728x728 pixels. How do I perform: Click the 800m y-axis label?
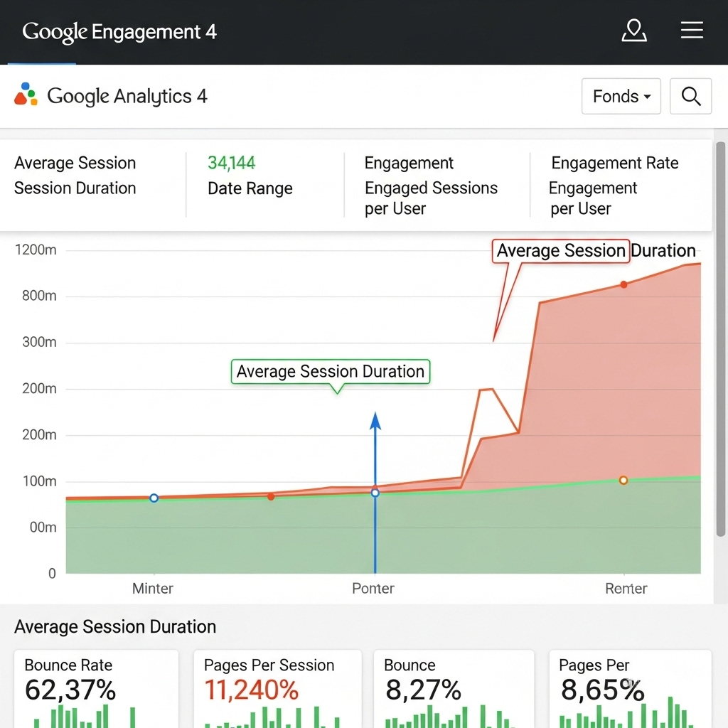click(40, 296)
